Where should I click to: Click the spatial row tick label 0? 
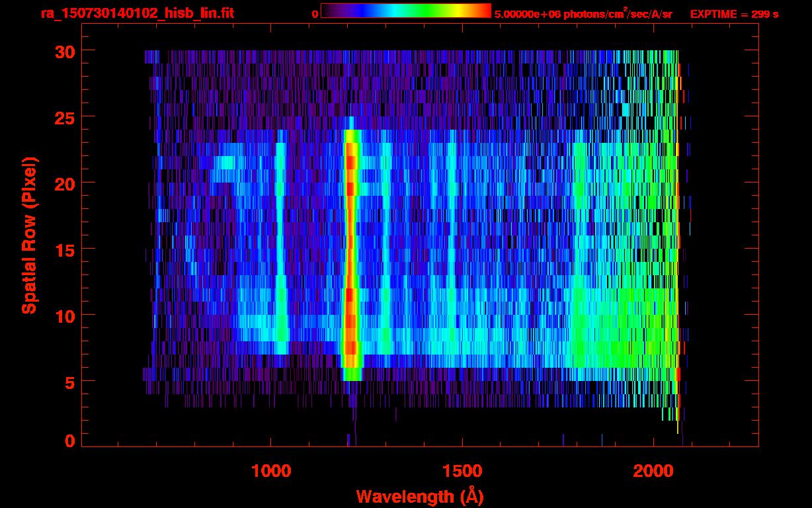coord(70,441)
